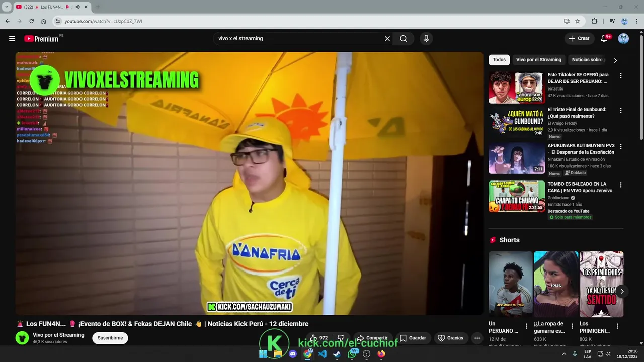644x362 pixels.
Task: Open the Vivo por el Streaming channel name
Action: [x=58, y=335]
